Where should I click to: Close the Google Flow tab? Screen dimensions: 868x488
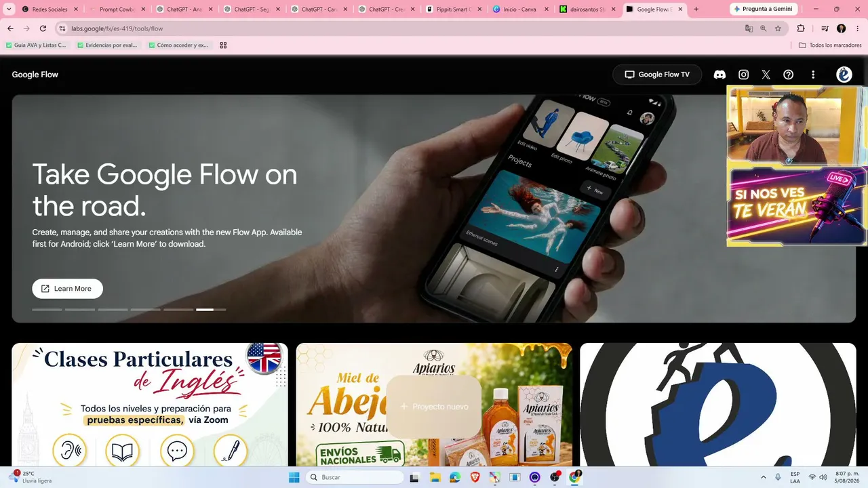click(681, 9)
